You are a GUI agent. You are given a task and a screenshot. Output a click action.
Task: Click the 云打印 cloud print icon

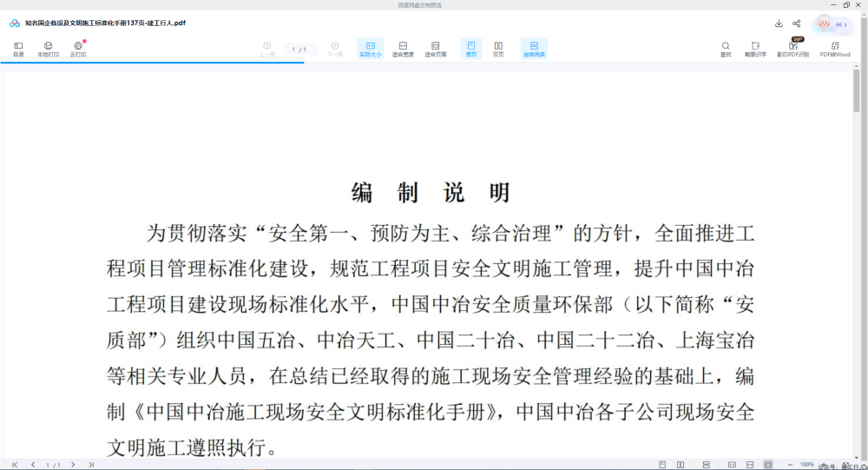pyautogui.click(x=78, y=49)
